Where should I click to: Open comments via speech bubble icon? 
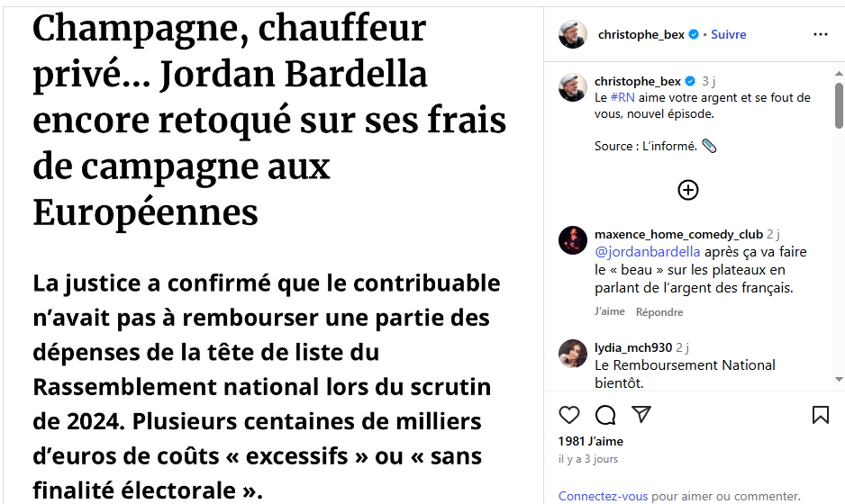(605, 415)
